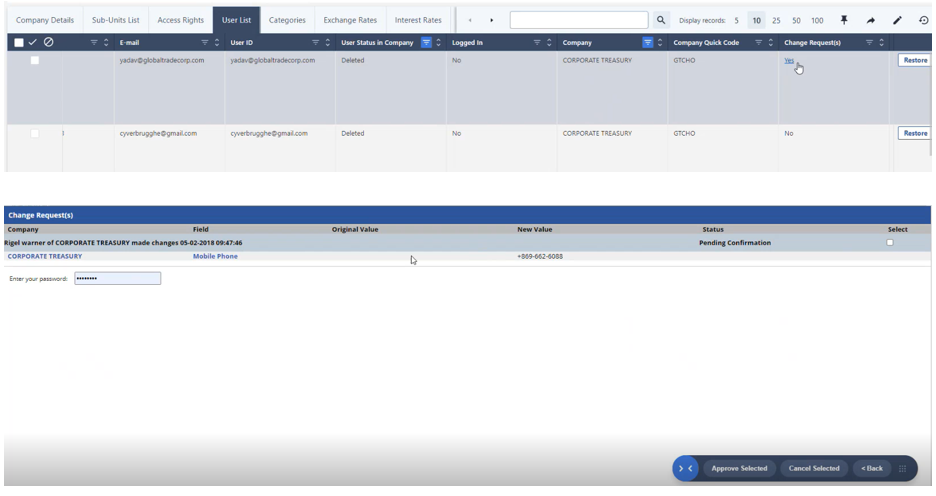Go to previous page arrow
The image size is (936, 496).
coord(470,20)
